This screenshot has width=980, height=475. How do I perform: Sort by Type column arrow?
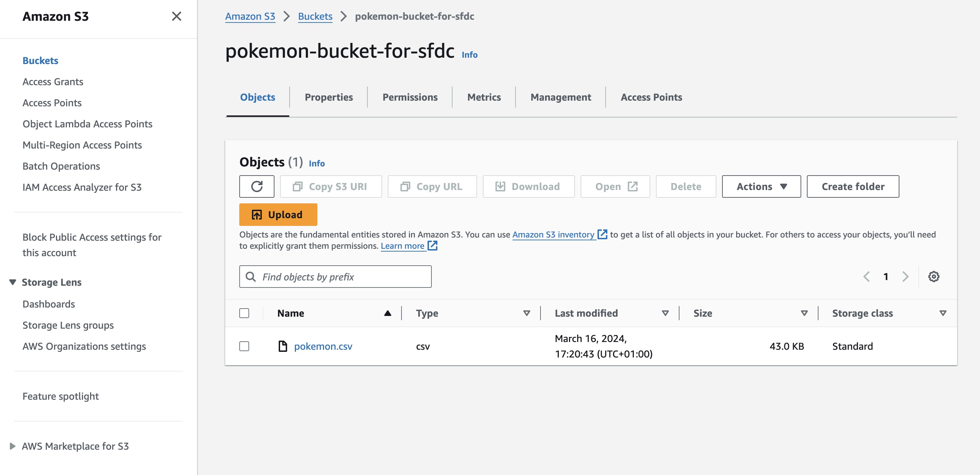[x=526, y=313]
